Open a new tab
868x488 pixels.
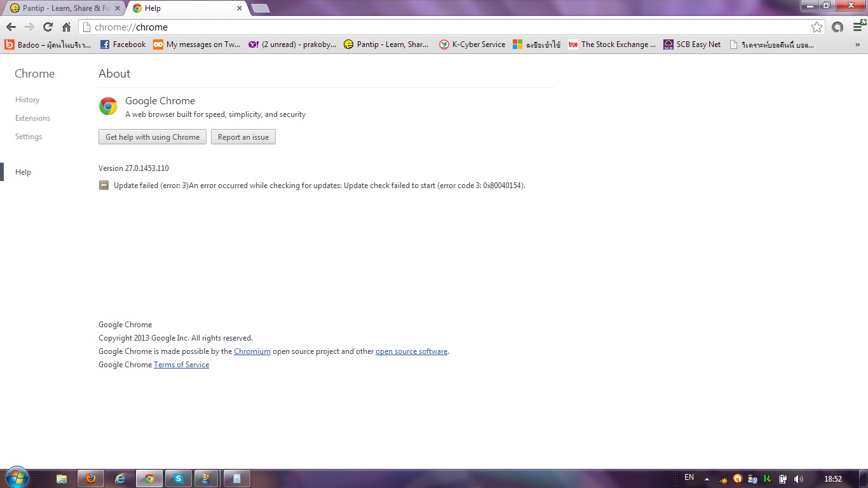pos(261,8)
